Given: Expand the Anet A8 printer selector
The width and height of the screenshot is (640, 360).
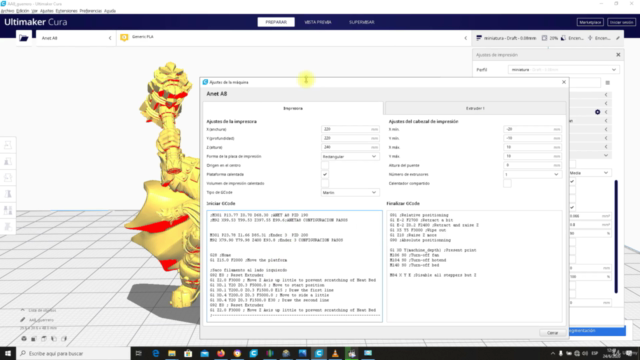Looking at the screenshot, I should tap(76, 38).
